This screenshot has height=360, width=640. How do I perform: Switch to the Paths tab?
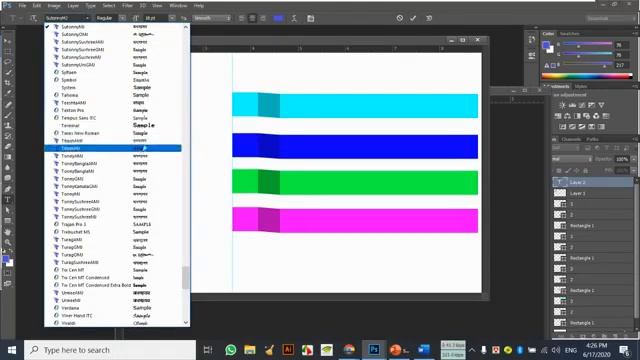pos(592,140)
